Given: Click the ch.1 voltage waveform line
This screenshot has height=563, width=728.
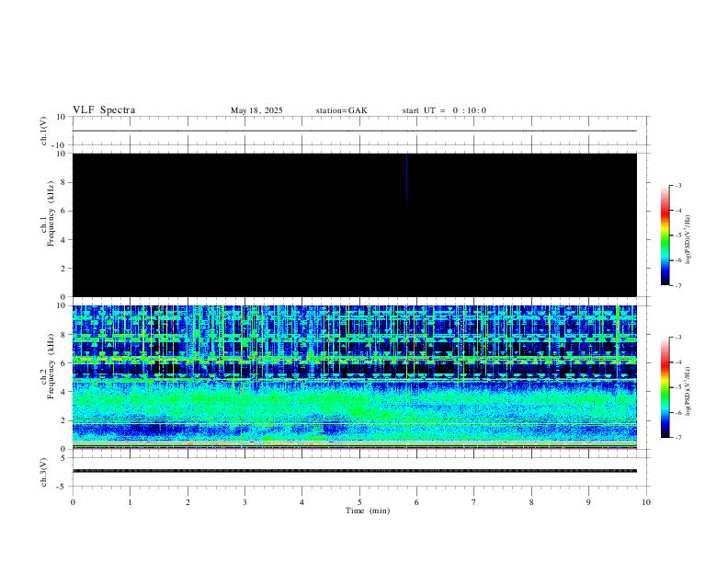Looking at the screenshot, I should click(x=355, y=131).
